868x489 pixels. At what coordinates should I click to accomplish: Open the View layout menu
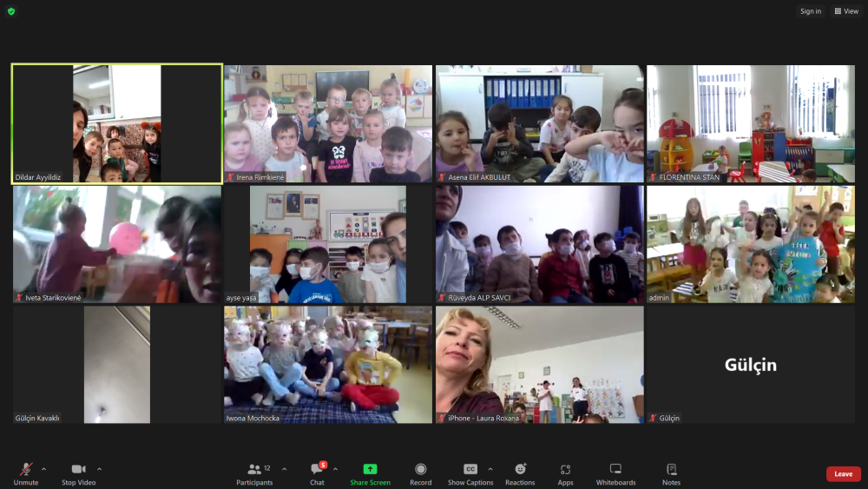pyautogui.click(x=846, y=11)
